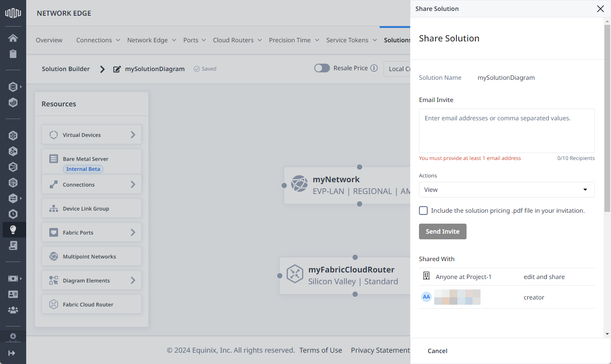The height and width of the screenshot is (364, 611).
Task: Click the building icon beside Anyone at Project-1
Action: click(x=426, y=276)
